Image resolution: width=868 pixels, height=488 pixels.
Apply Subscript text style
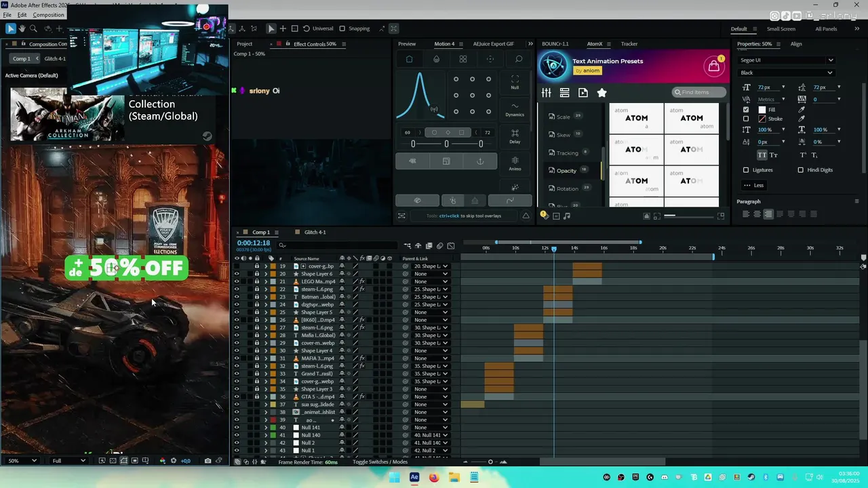pyautogui.click(x=814, y=155)
